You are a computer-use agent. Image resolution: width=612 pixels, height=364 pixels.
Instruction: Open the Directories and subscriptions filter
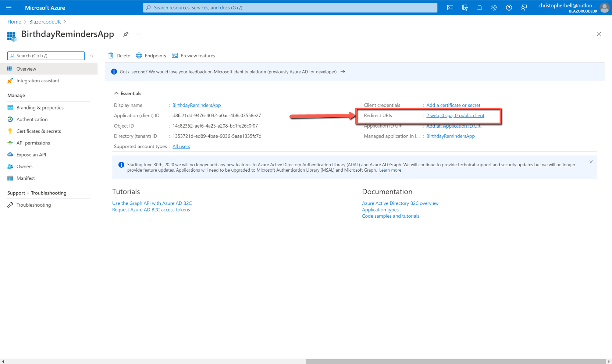pyautogui.click(x=465, y=7)
